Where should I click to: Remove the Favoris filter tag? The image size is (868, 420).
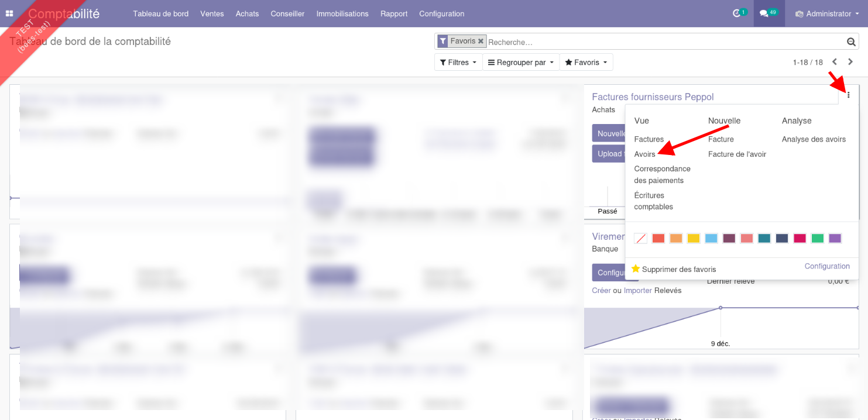pos(481,42)
